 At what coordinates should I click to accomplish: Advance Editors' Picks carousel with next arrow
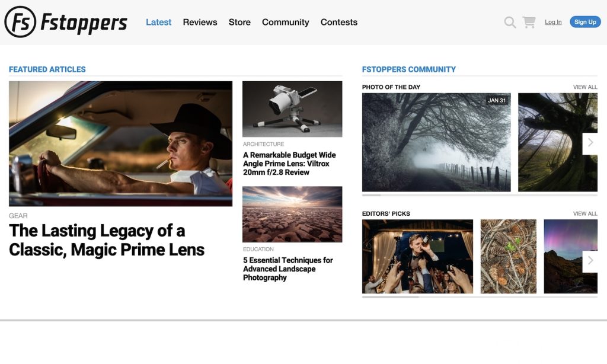(590, 261)
